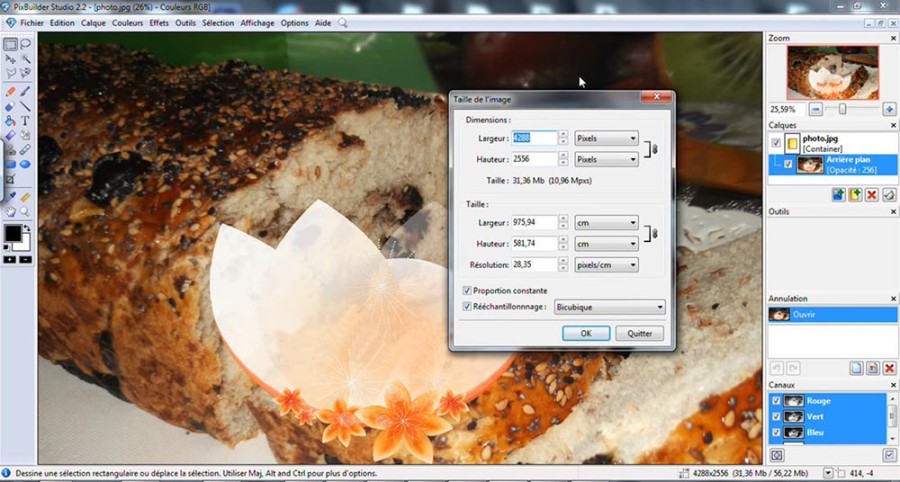Open the Fichier menu
This screenshot has height=482, width=900.
coord(32,23)
